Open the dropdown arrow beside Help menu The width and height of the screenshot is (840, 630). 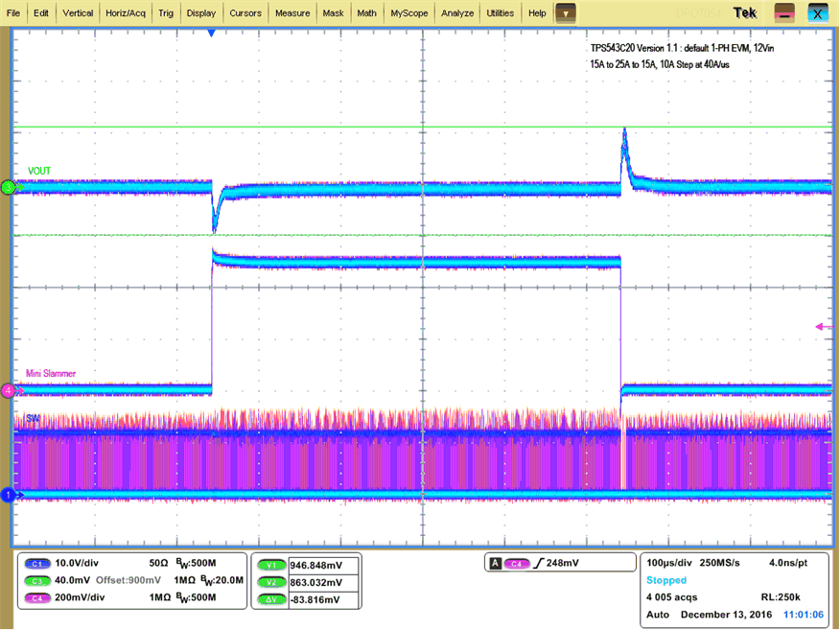click(564, 12)
